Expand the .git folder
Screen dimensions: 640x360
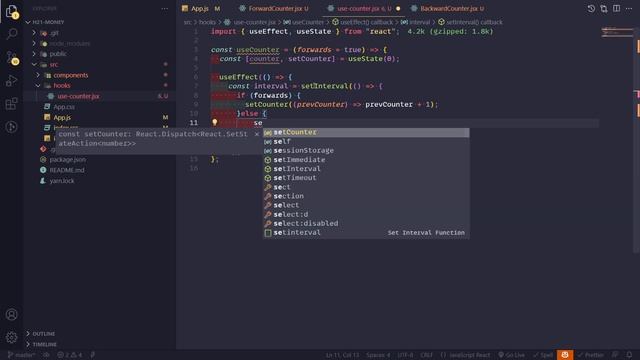click(54, 33)
